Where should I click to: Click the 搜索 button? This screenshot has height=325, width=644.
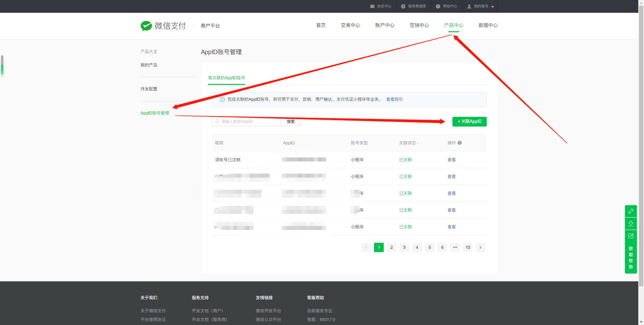[291, 122]
